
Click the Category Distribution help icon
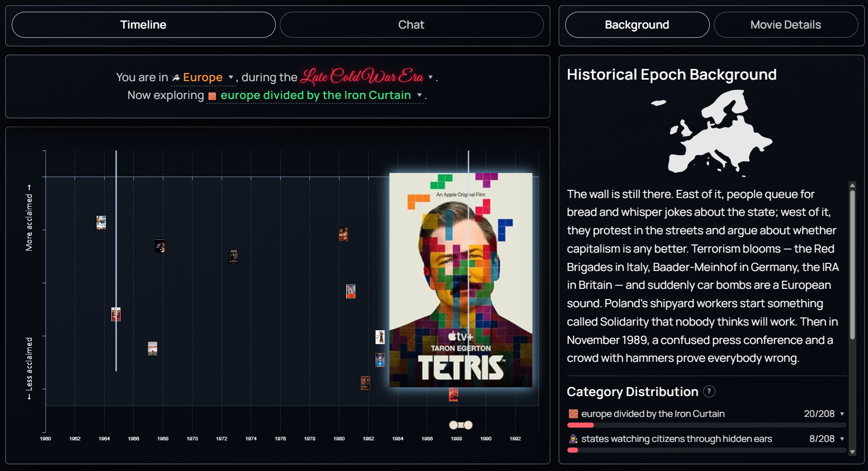coord(709,391)
